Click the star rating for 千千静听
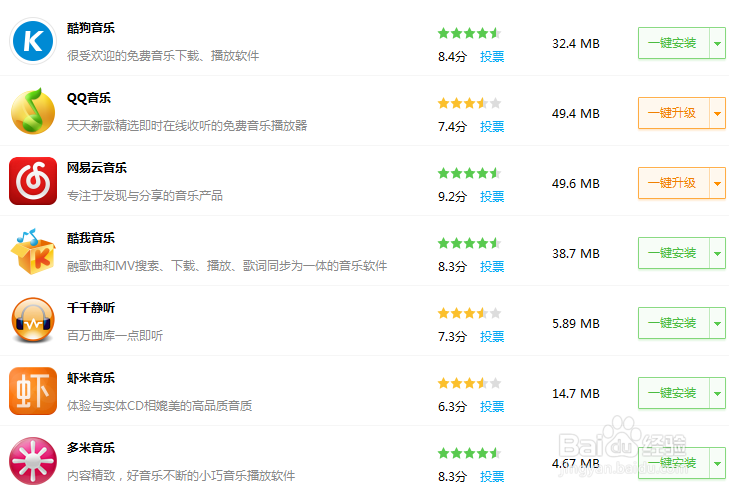 click(x=469, y=313)
